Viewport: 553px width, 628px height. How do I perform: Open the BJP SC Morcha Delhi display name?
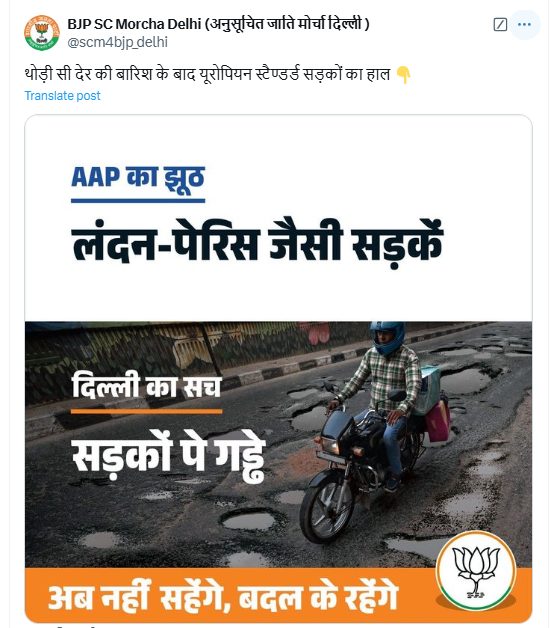pyautogui.click(x=218, y=24)
